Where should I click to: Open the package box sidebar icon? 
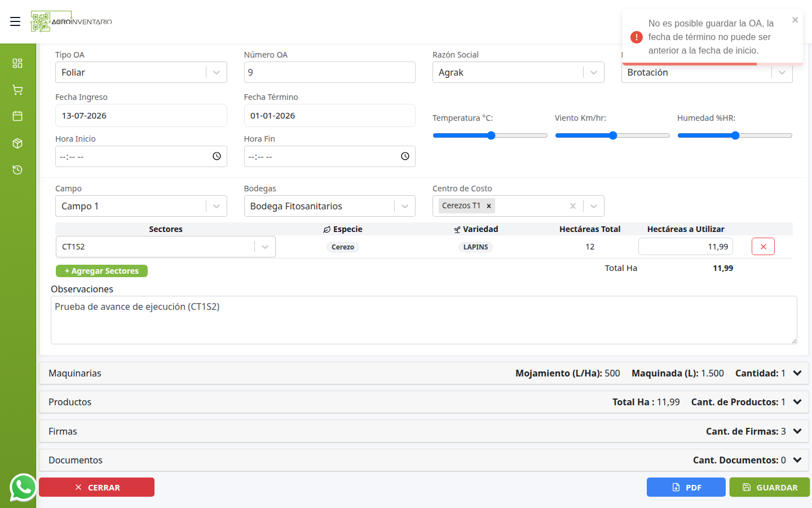click(x=17, y=143)
